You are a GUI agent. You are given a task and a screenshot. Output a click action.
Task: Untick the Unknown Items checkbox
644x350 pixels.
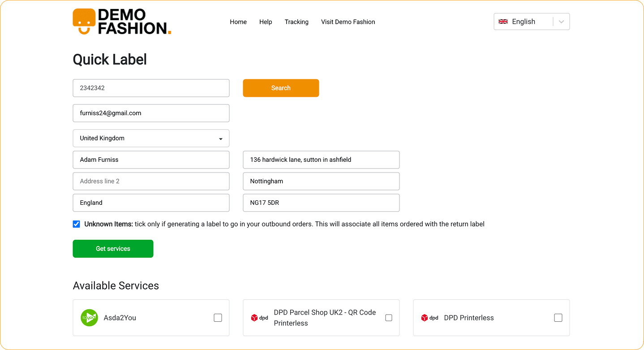[x=77, y=224]
